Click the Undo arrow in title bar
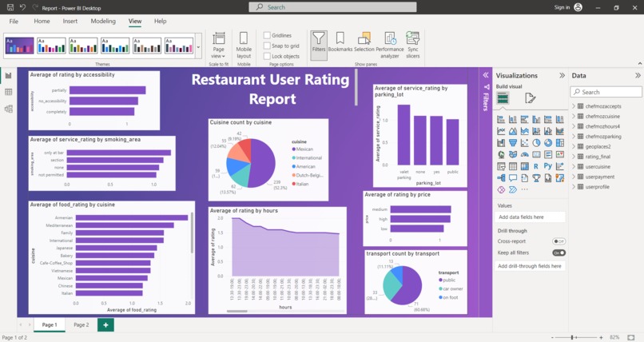 point(22,7)
